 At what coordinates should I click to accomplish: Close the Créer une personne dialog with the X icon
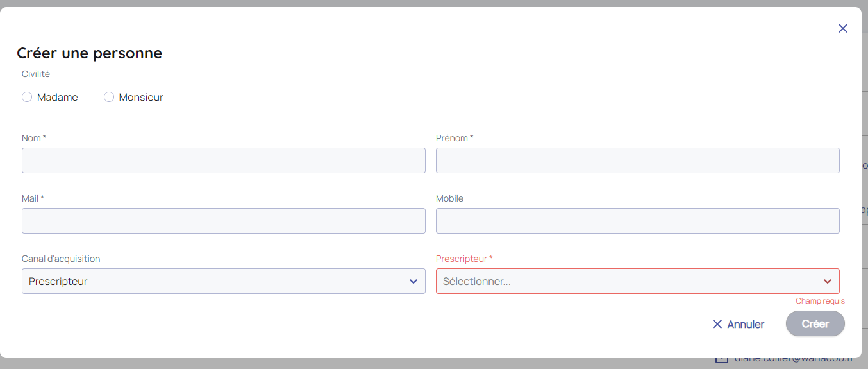843,28
